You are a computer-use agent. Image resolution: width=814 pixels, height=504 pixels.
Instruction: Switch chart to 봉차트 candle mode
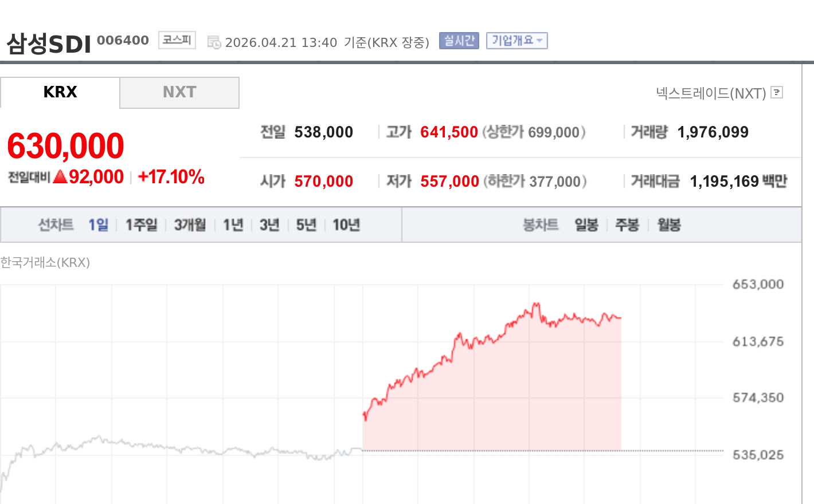tap(539, 225)
